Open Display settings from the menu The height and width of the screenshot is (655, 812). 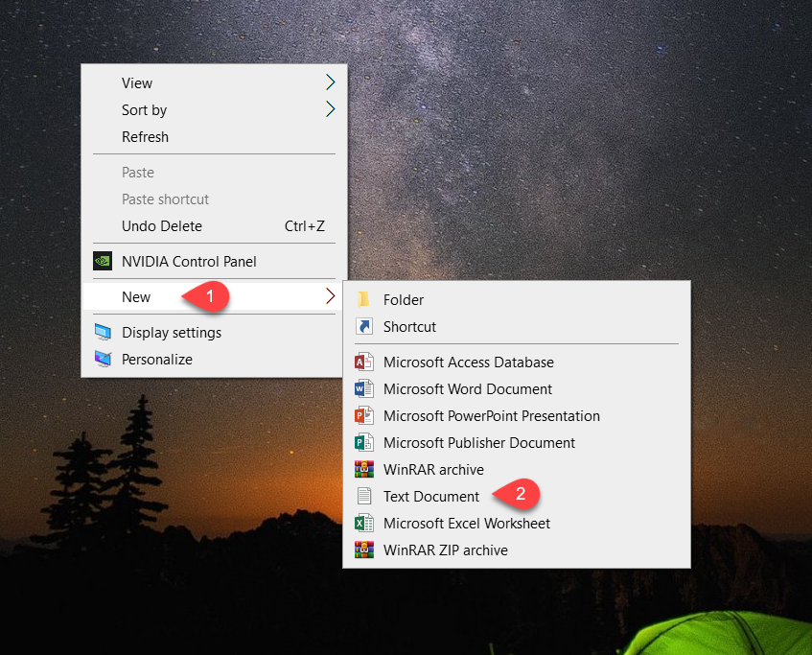click(214, 332)
